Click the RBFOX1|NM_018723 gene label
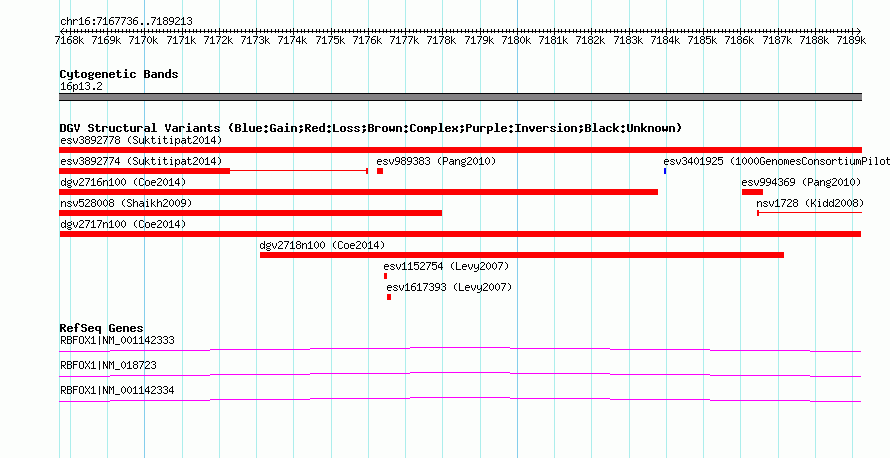The width and height of the screenshot is (890, 458). coord(108,365)
